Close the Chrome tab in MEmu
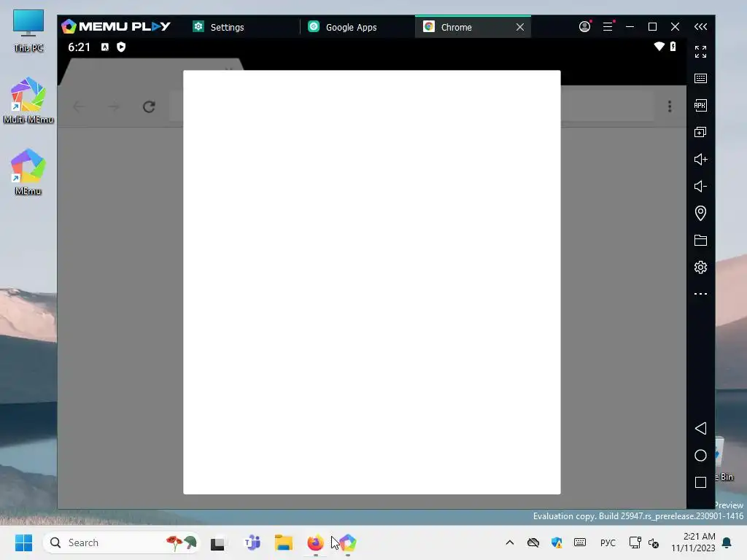The width and height of the screenshot is (747, 560). pos(520,27)
